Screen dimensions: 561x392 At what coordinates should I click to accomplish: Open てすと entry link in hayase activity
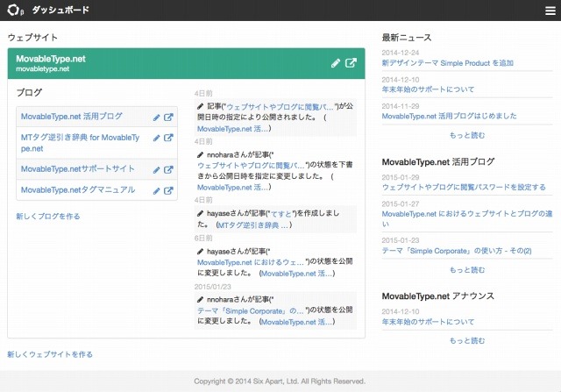click(x=281, y=214)
